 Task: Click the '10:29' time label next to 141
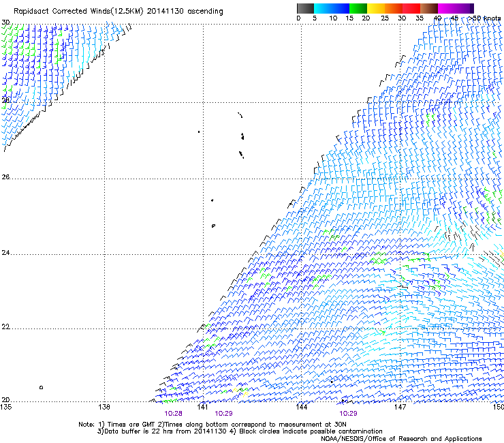pos(223,414)
